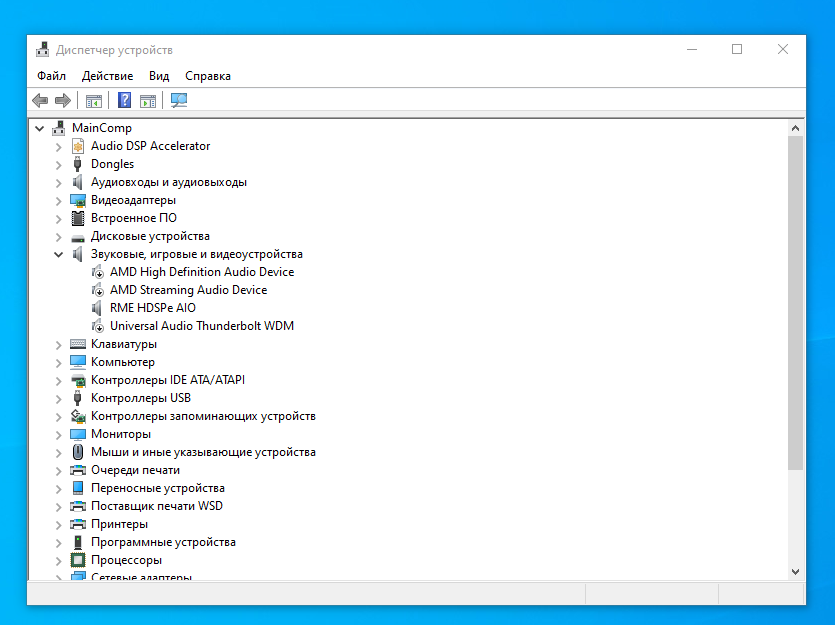
Task: Click Universal Audio Thunderbolt WDM icon
Action: coord(97,326)
